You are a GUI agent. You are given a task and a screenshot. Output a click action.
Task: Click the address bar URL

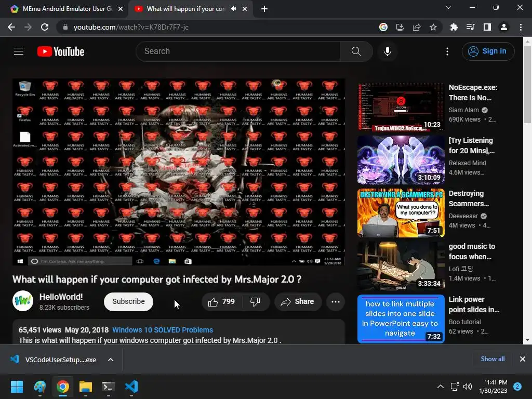point(131,27)
